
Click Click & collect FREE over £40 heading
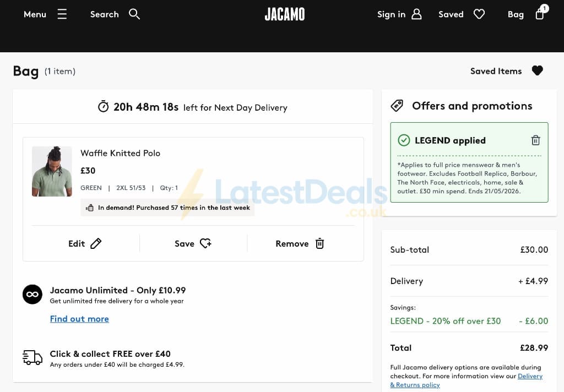pos(110,354)
